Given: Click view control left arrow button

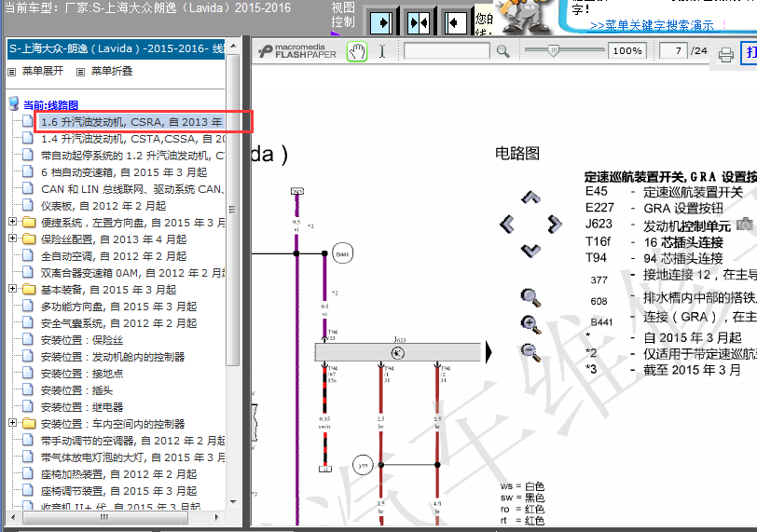Looking at the screenshot, I should click(x=455, y=22).
